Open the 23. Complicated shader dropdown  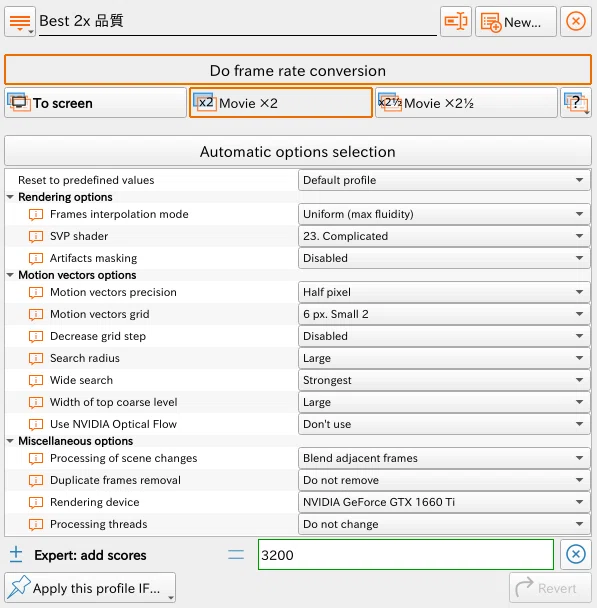(x=444, y=236)
